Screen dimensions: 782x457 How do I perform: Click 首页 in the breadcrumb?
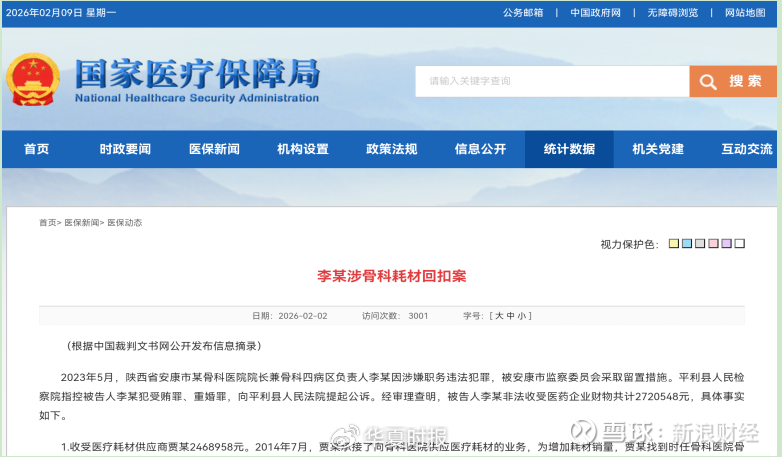coord(47,223)
